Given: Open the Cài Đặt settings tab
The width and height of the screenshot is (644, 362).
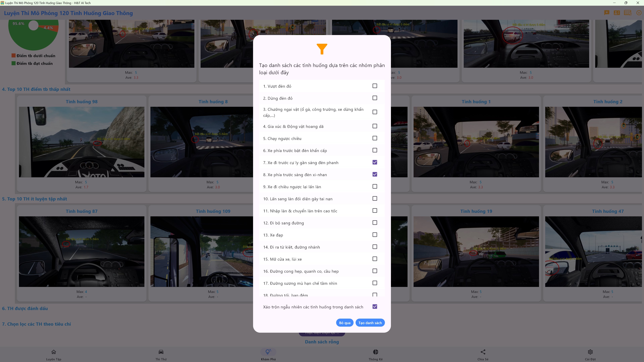Looking at the screenshot, I should [590, 355].
